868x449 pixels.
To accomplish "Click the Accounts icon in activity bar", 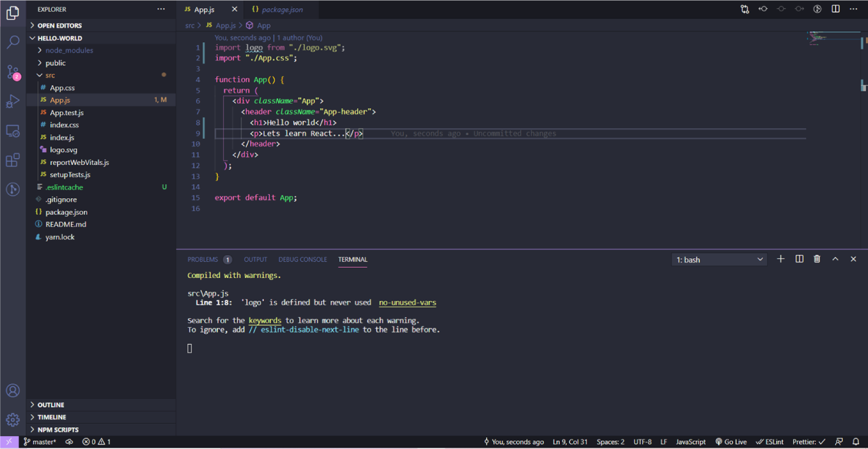I will coord(13,390).
